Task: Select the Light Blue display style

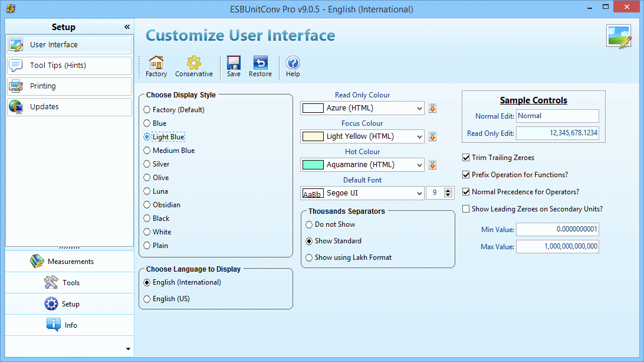Action: 165,137
